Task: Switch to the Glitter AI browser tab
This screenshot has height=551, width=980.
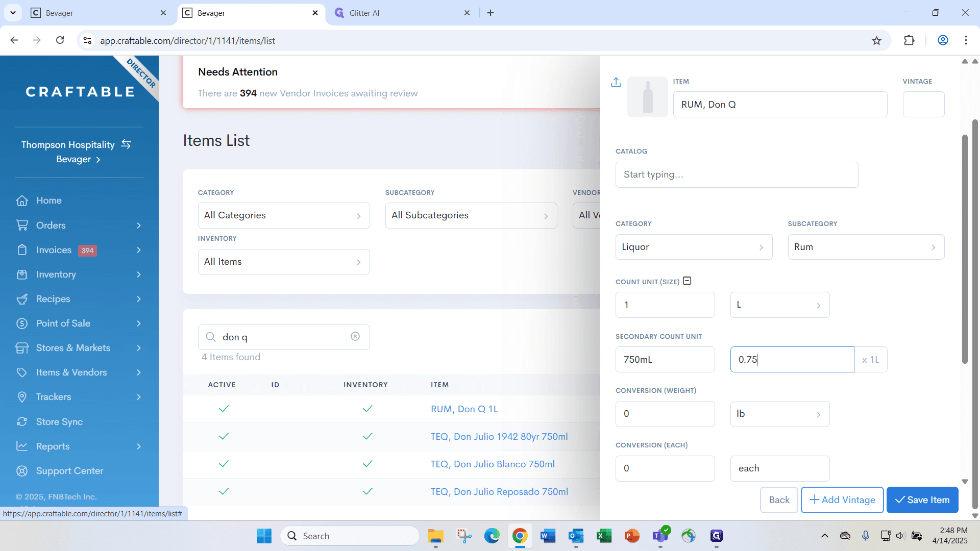Action: click(403, 13)
